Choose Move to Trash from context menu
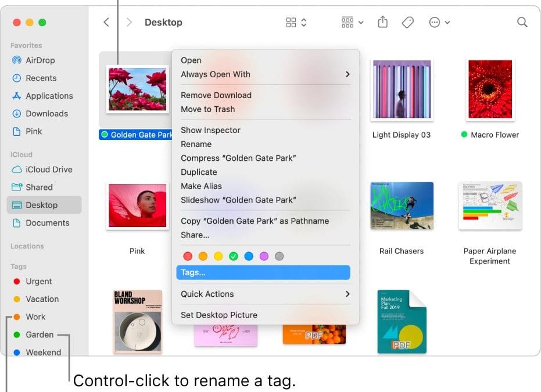Viewport: 541px width, 392px height. click(207, 109)
